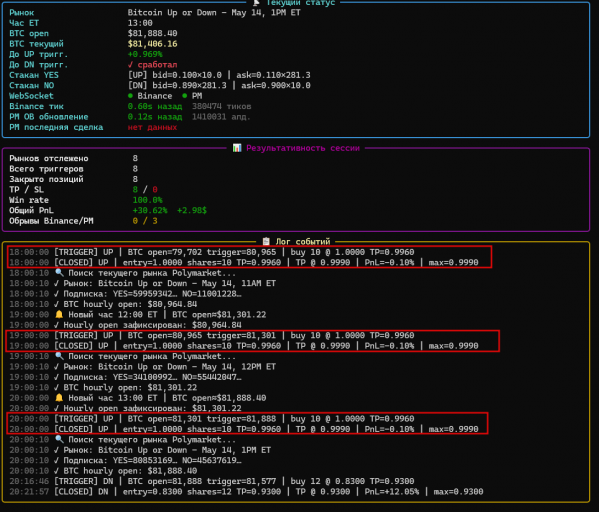The image size is (599, 512).
Task: Click the До UP тригг. value +0.969%
Action: coord(145,54)
